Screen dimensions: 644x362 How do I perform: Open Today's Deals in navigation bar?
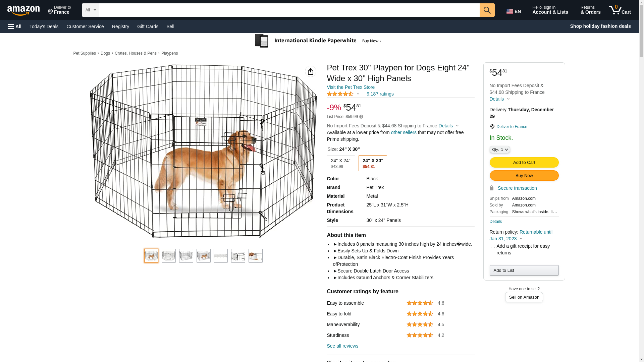tap(44, 26)
